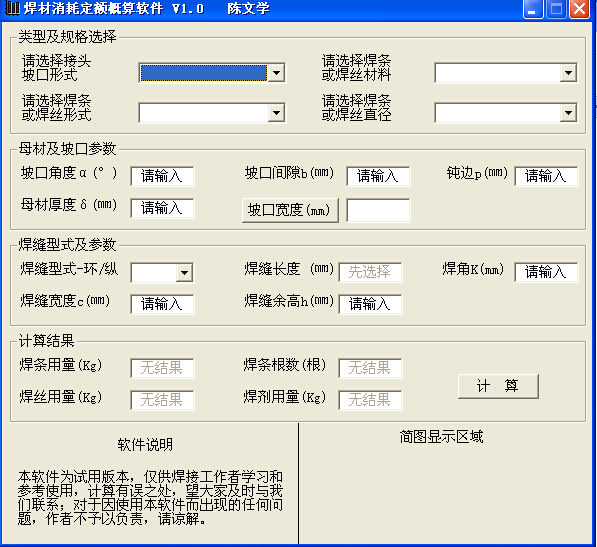Screen dimensions: 597x547
Task: Click the field right of 坡口宽度 button
Action: point(378,210)
